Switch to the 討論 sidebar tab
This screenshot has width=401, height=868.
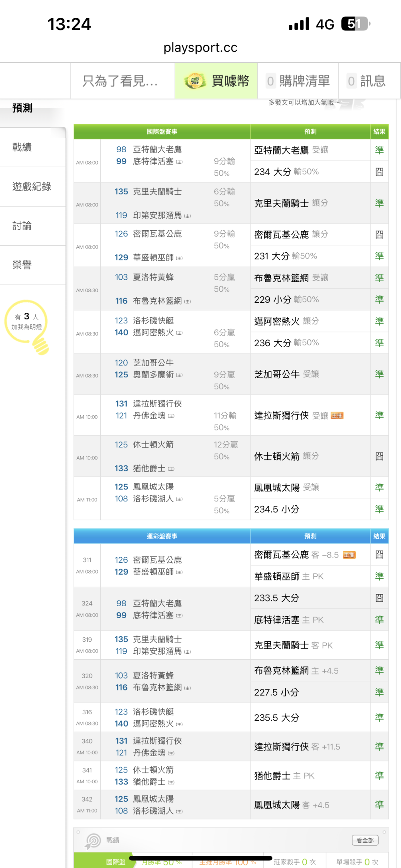[x=22, y=226]
